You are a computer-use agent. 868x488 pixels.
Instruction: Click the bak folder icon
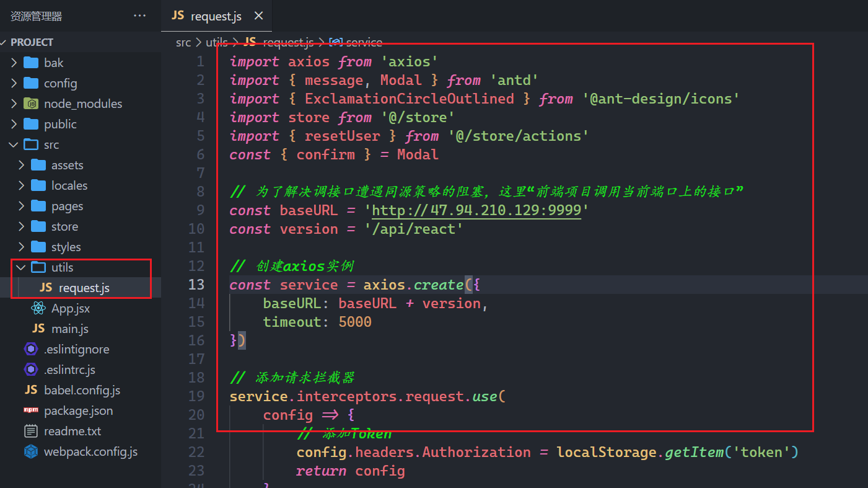point(31,63)
